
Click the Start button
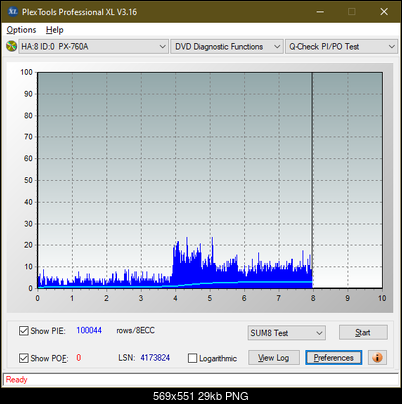coord(363,332)
